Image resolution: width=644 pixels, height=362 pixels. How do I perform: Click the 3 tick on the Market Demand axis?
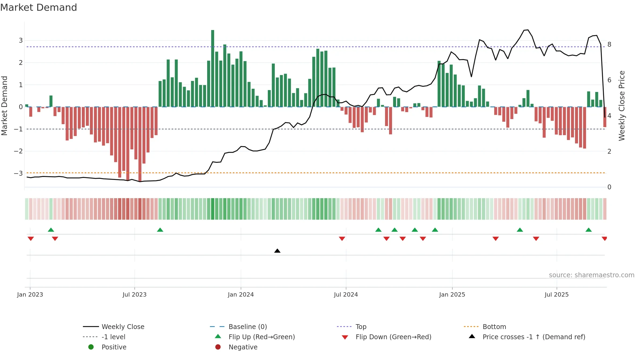click(x=21, y=40)
